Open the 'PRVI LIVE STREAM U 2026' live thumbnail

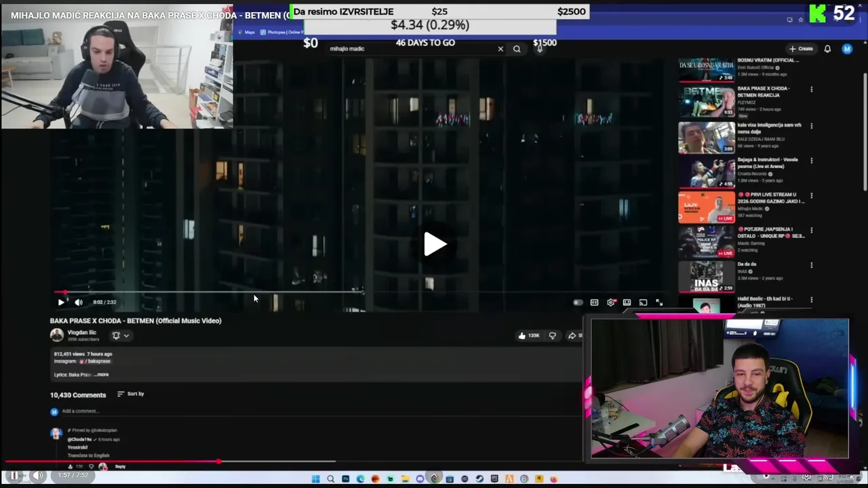(707, 207)
